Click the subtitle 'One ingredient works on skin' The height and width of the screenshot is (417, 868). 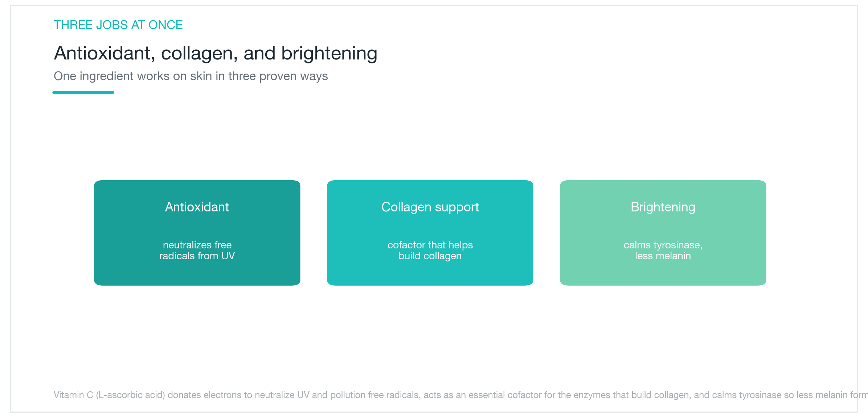[x=191, y=76]
